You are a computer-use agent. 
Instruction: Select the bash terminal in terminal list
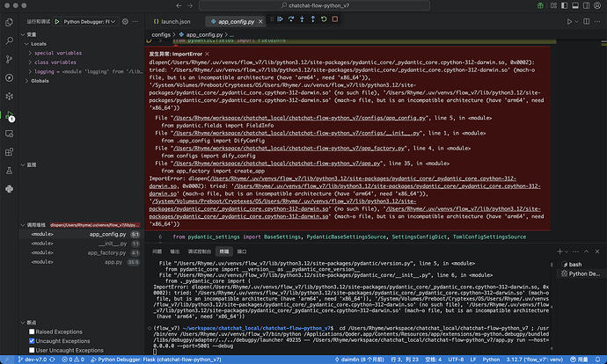pos(574,264)
